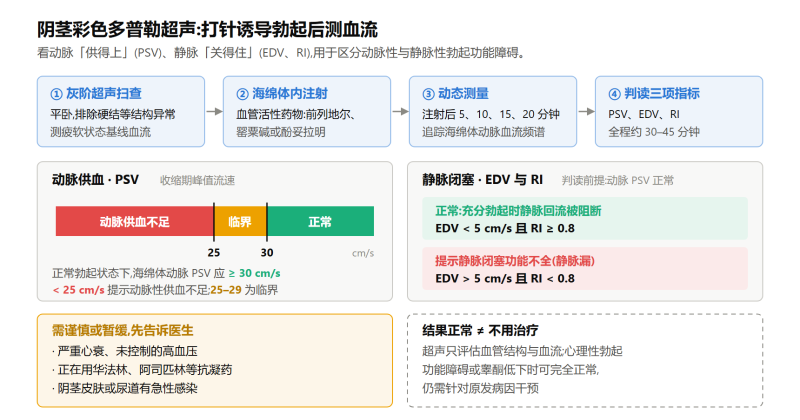Select the bullet 阴茎皮肤或尿道有急性感染

point(125,388)
